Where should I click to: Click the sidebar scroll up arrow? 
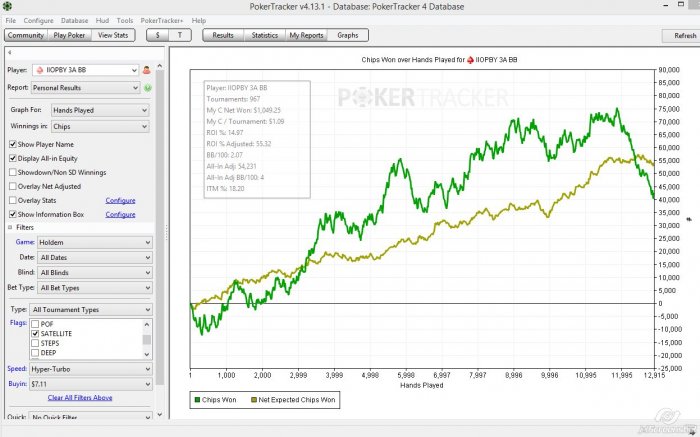point(160,66)
